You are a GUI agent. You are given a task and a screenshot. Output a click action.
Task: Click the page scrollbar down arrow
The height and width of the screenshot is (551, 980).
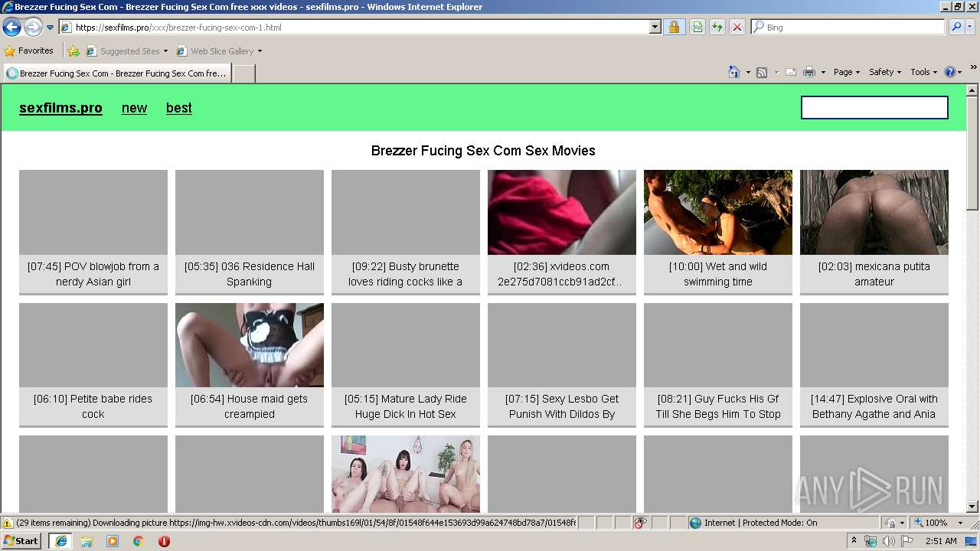(972, 507)
